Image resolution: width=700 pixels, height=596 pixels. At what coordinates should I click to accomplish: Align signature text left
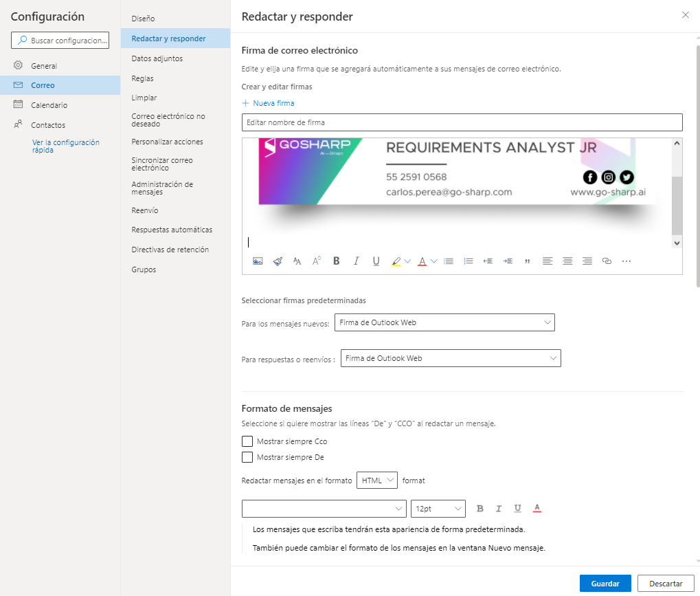point(547,261)
